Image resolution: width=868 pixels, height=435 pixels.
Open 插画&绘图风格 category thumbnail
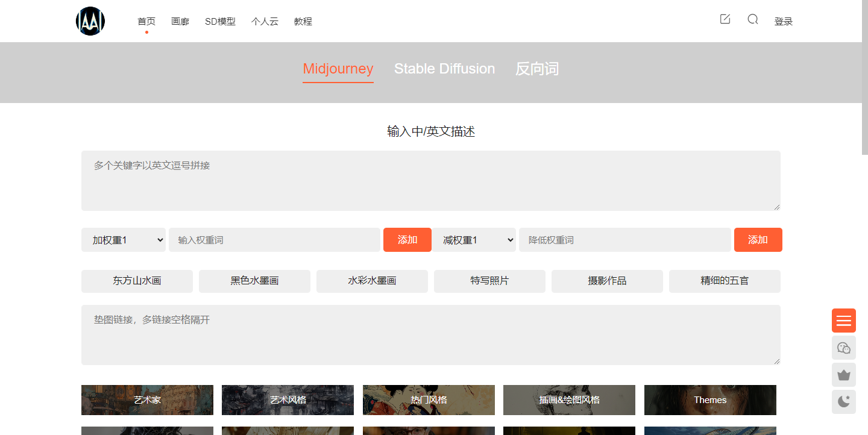click(569, 400)
